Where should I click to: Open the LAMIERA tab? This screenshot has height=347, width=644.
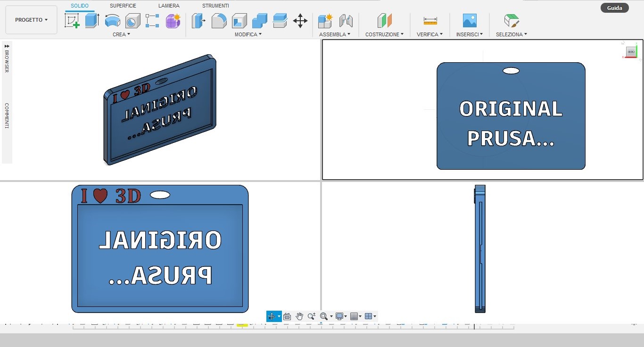click(169, 6)
